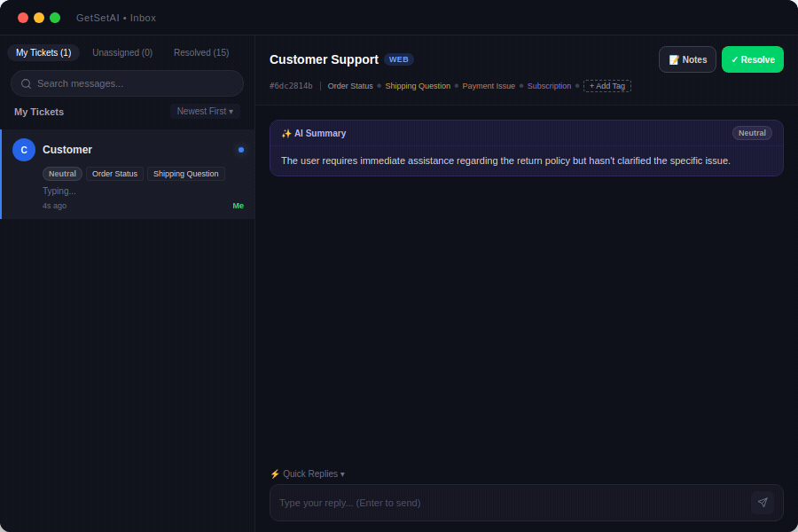Switch to Resolved tab
Screen dimensions: 798x532
(201, 52)
